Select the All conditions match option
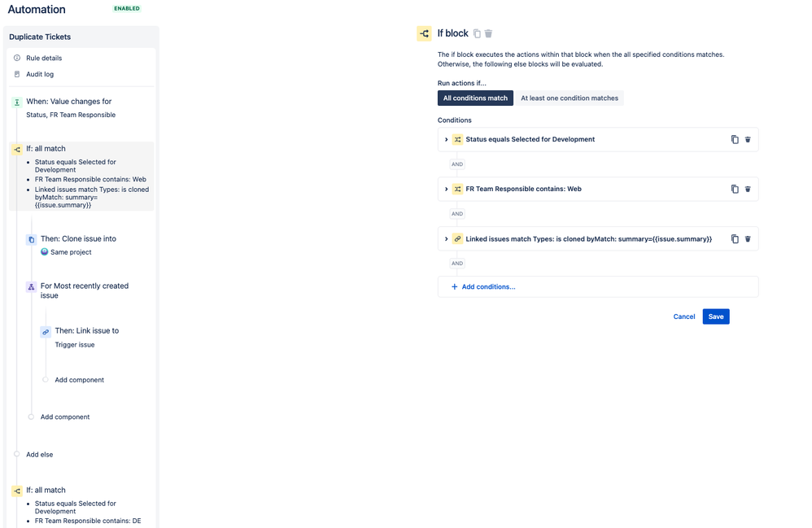Viewport: 812px width, 528px height. (475, 97)
